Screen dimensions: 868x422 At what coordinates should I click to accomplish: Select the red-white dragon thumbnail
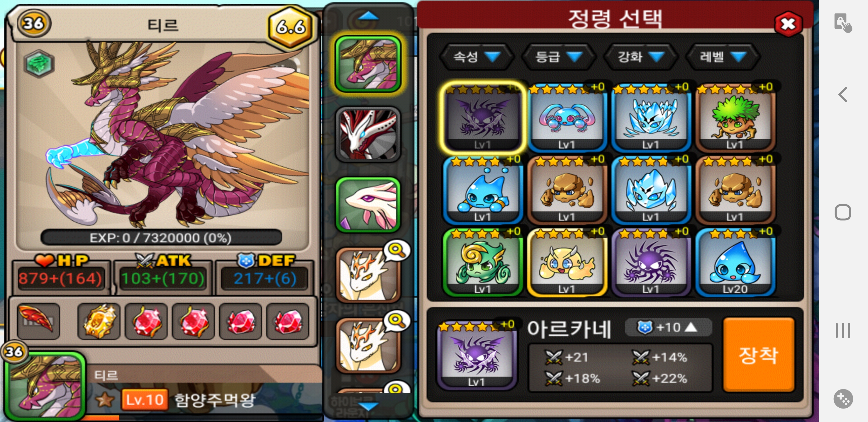coord(368,135)
